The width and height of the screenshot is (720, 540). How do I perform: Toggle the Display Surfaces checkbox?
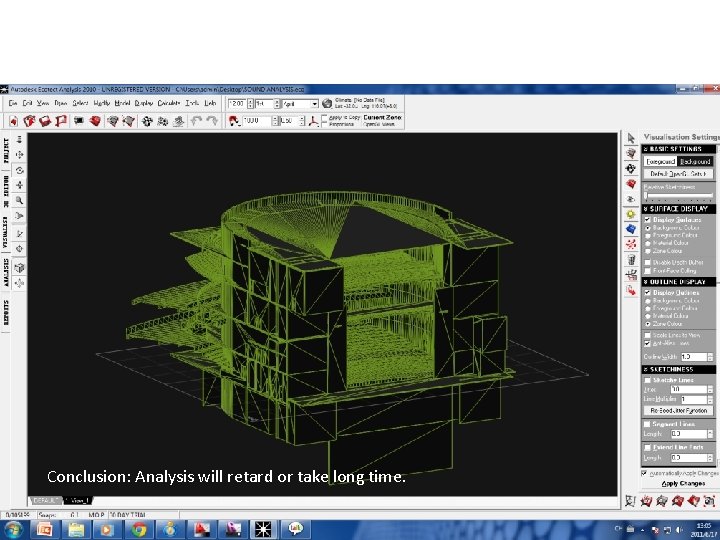click(x=647, y=220)
